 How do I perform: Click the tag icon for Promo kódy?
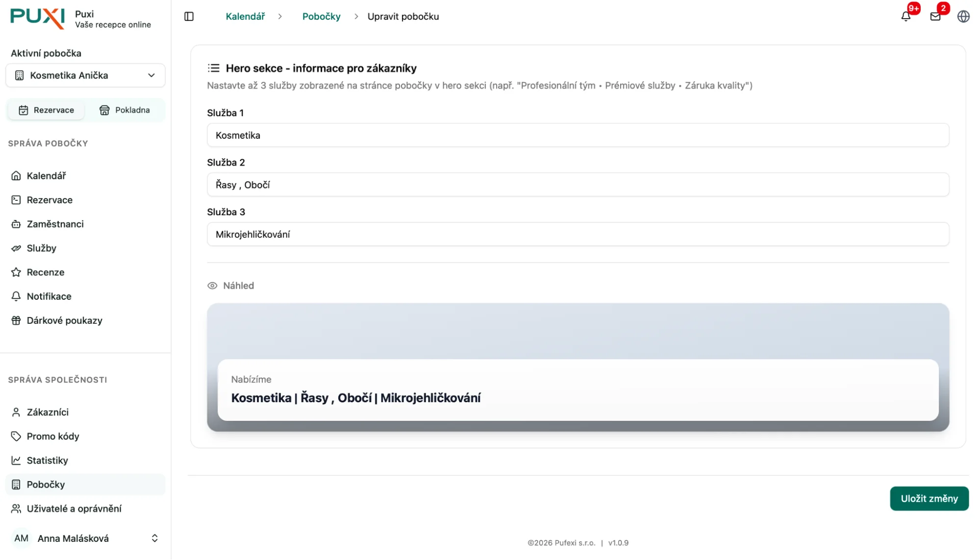point(16,437)
